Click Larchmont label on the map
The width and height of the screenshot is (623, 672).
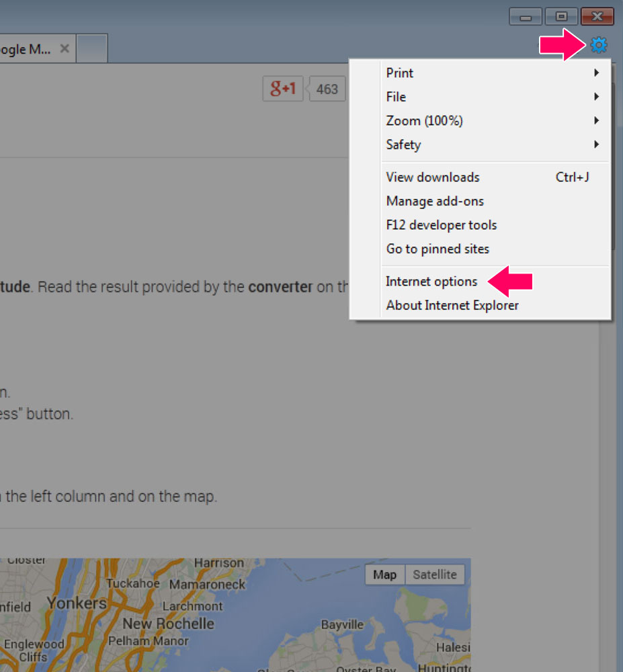coord(192,606)
